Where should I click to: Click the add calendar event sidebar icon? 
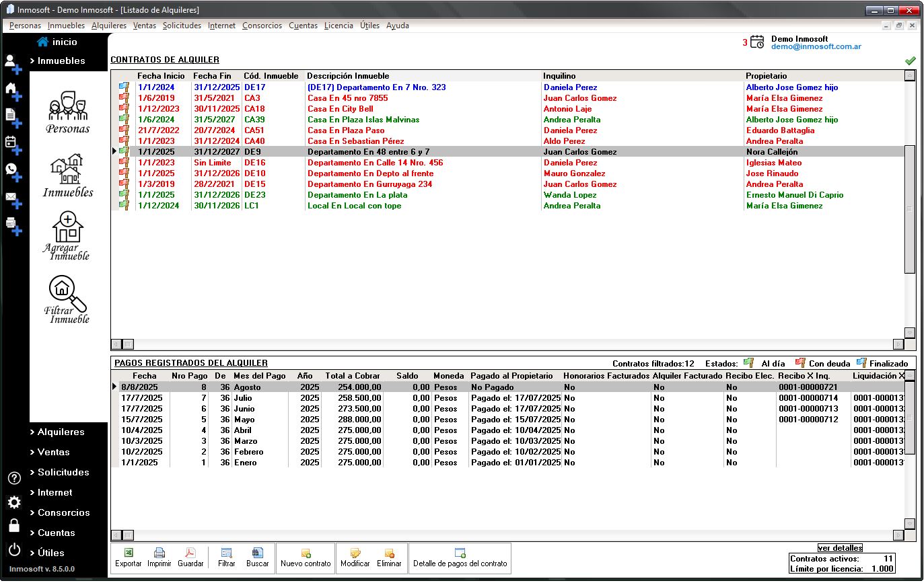[x=13, y=145]
